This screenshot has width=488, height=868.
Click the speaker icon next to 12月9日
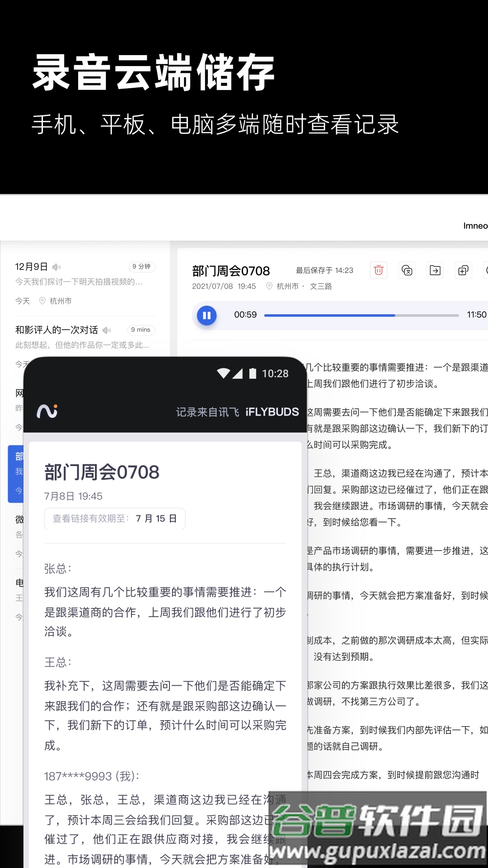(x=56, y=267)
